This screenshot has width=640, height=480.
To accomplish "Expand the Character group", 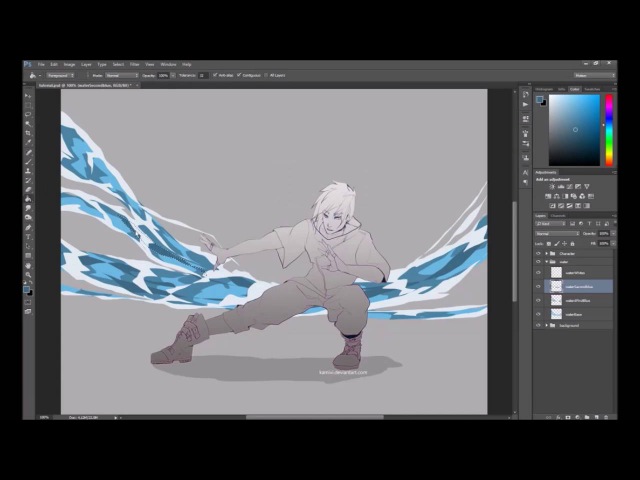I will (x=547, y=254).
